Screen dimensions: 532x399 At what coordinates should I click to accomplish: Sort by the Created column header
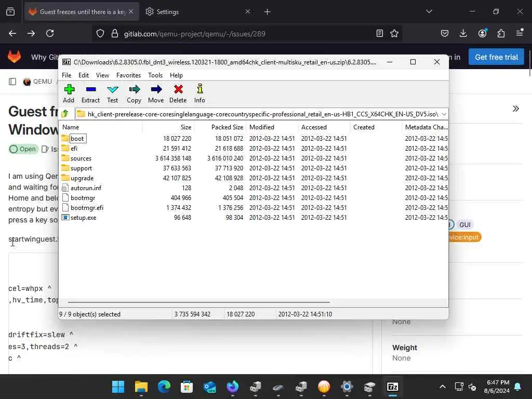pyautogui.click(x=376, y=127)
